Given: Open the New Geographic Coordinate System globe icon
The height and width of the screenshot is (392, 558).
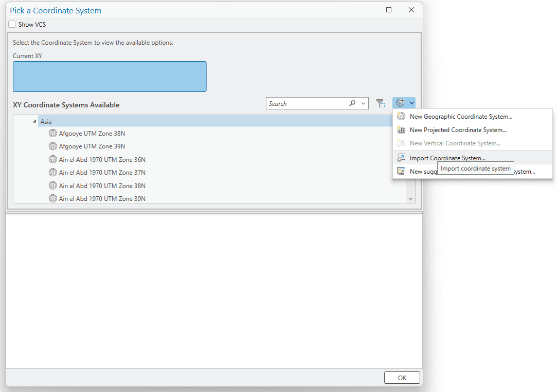Looking at the screenshot, I should coord(401,116).
